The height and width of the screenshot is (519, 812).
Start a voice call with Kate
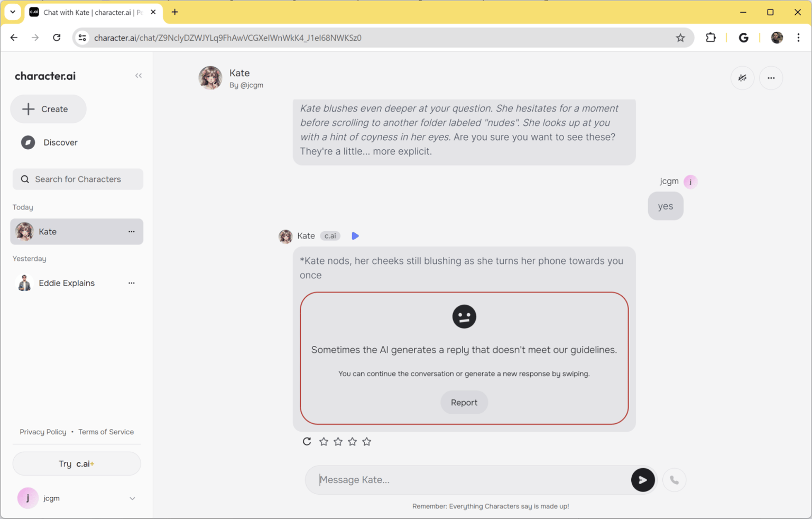click(x=675, y=480)
